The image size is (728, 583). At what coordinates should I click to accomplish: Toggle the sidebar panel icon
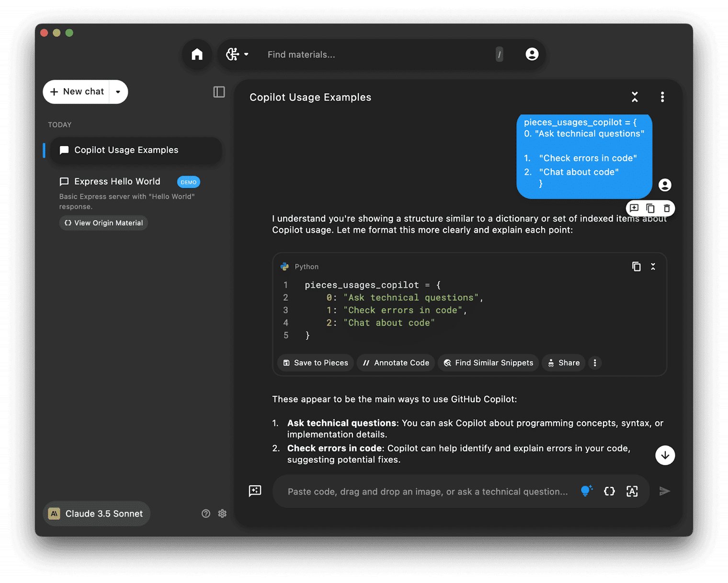(219, 91)
